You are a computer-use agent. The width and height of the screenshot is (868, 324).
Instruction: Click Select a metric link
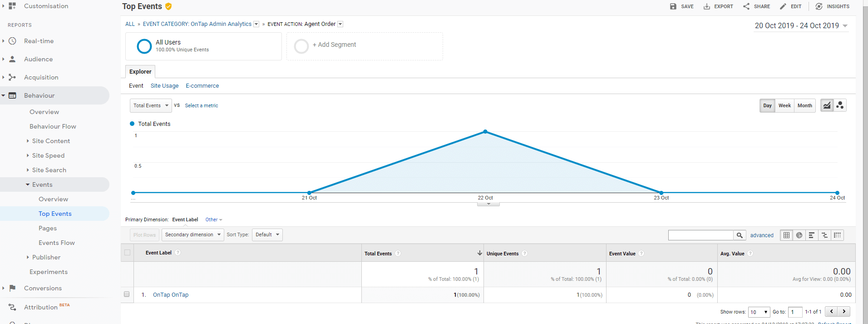[x=201, y=105]
